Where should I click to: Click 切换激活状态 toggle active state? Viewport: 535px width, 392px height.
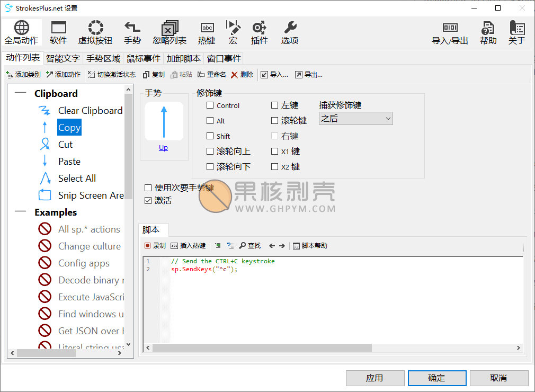tap(112, 74)
